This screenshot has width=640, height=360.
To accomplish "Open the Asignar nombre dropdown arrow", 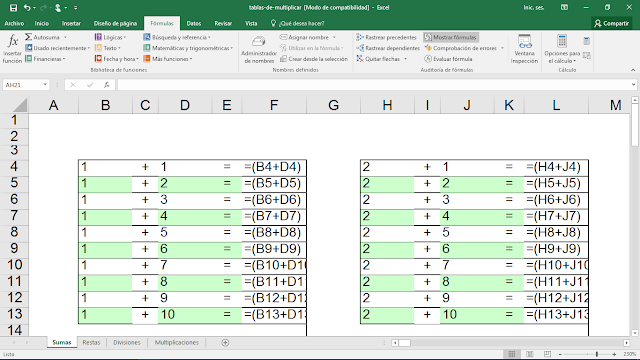I will 334,37.
